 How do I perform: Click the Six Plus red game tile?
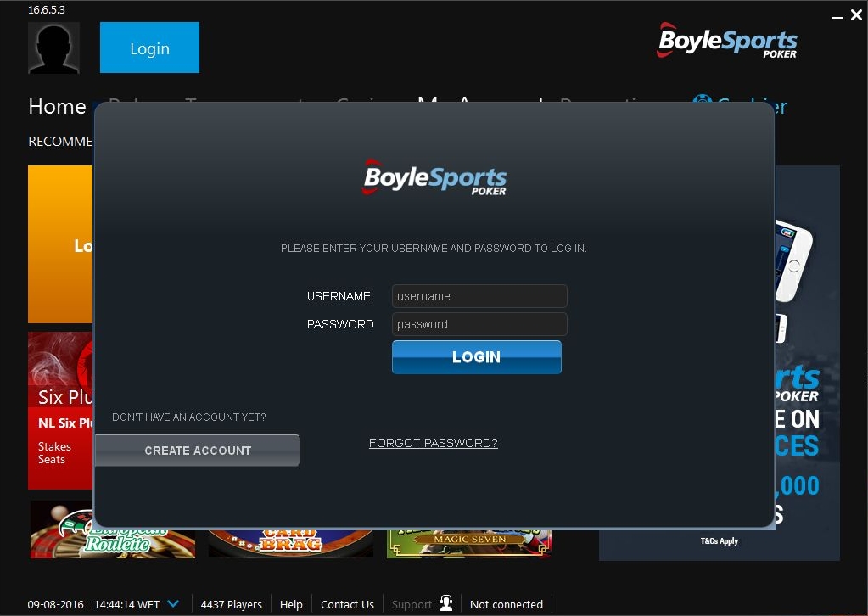pos(60,411)
